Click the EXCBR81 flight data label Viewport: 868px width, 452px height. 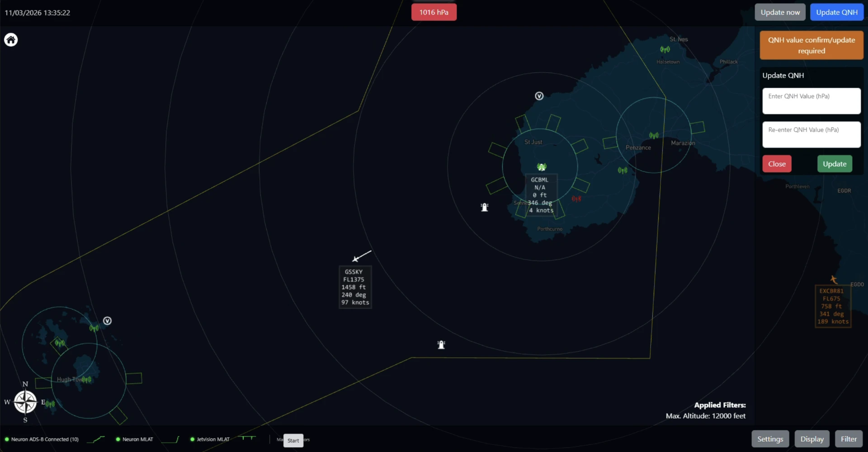coord(833,306)
